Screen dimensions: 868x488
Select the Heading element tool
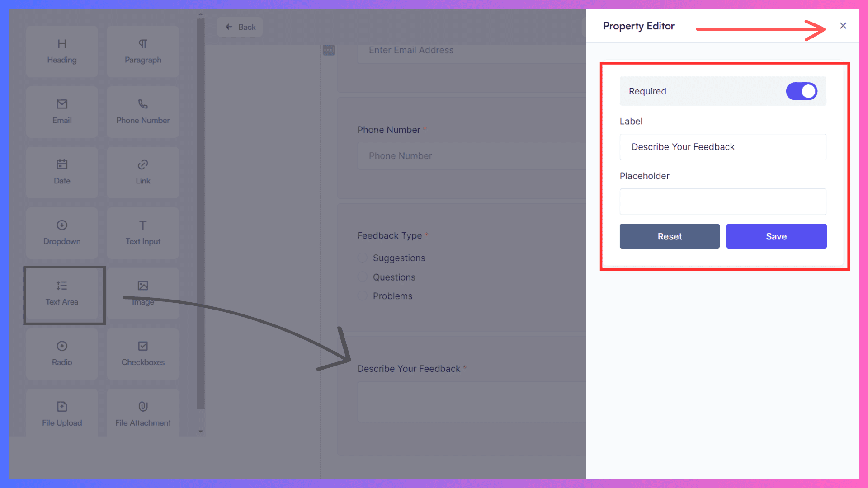61,52
